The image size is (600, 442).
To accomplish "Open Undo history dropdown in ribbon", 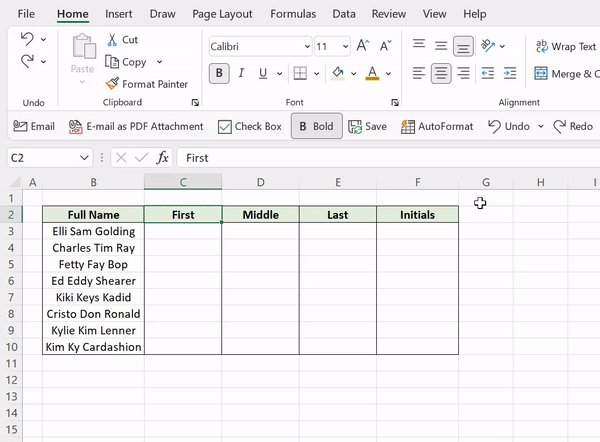I will [43, 39].
